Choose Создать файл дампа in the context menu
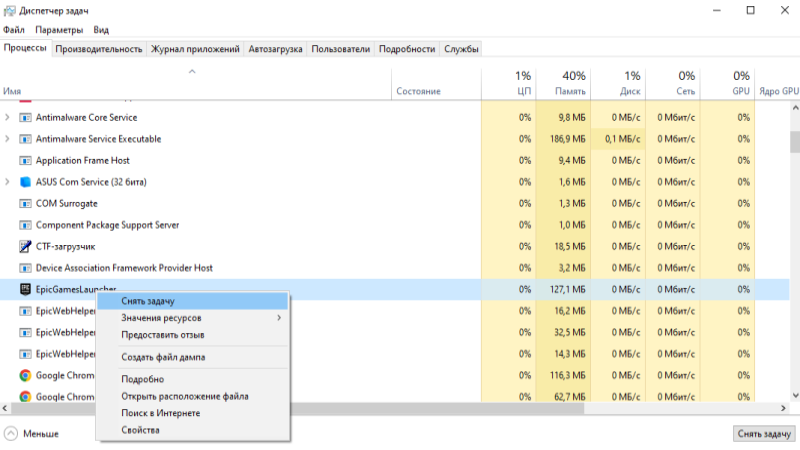Viewport: 800px width, 450px height. (x=192, y=357)
